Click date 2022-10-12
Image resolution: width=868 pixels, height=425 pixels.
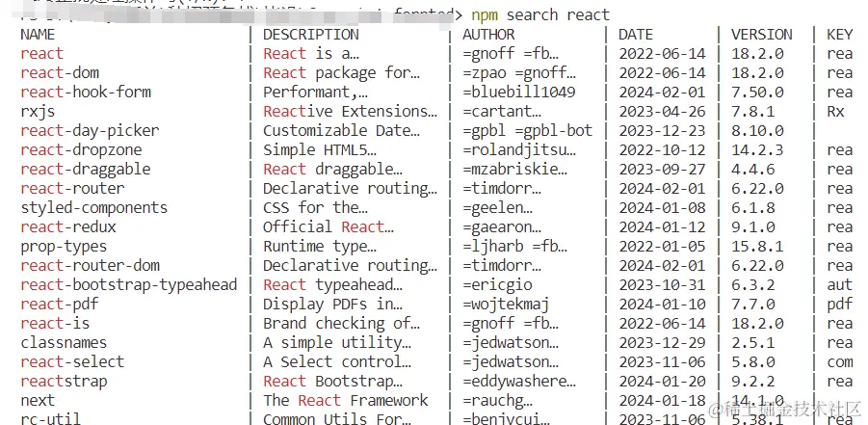pos(662,150)
